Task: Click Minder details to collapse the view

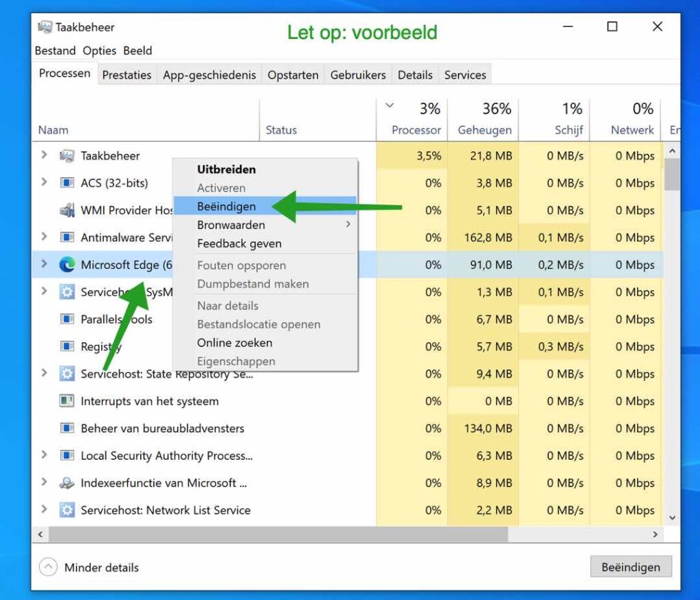Action: click(x=100, y=567)
